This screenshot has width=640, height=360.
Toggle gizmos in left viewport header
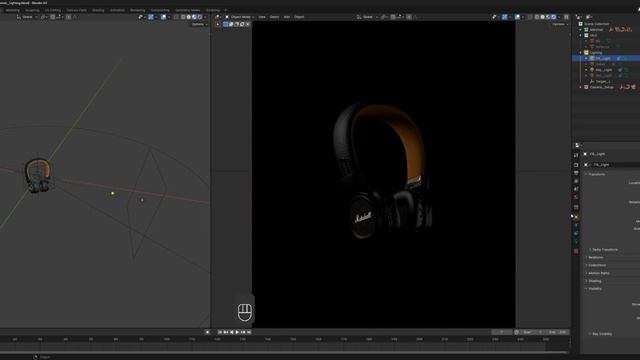coord(151,17)
